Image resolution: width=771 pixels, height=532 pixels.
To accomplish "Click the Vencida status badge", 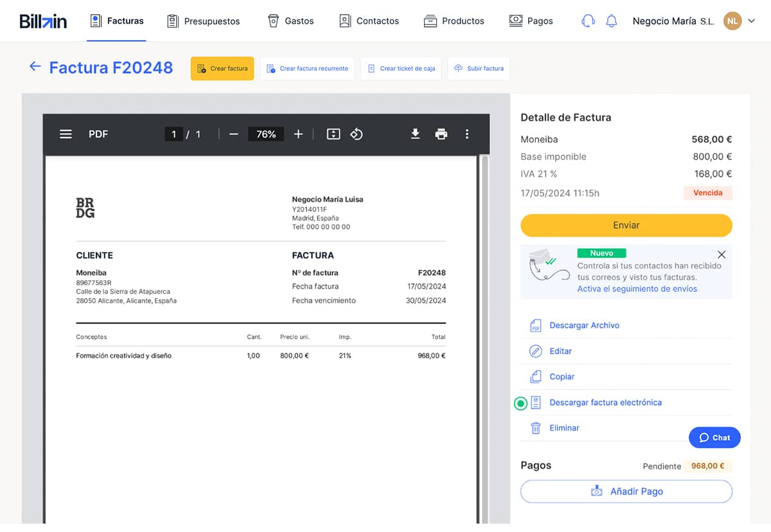I will click(x=707, y=193).
